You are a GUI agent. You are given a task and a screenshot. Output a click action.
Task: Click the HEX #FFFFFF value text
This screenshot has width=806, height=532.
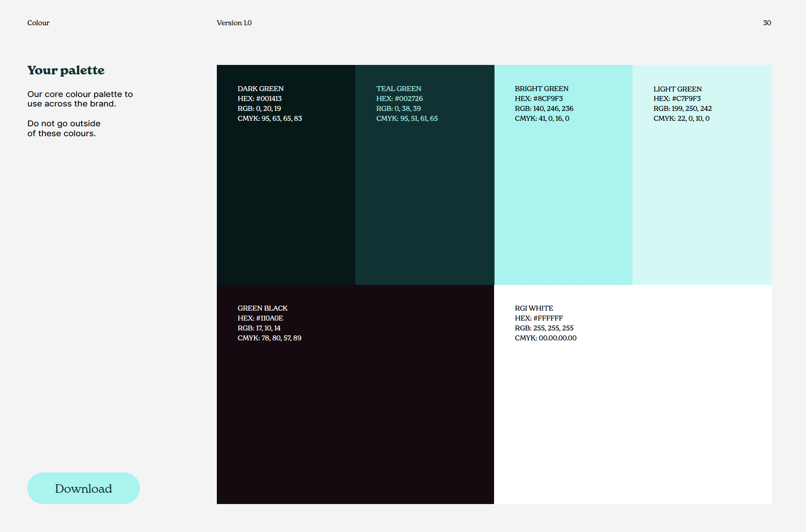(x=539, y=318)
